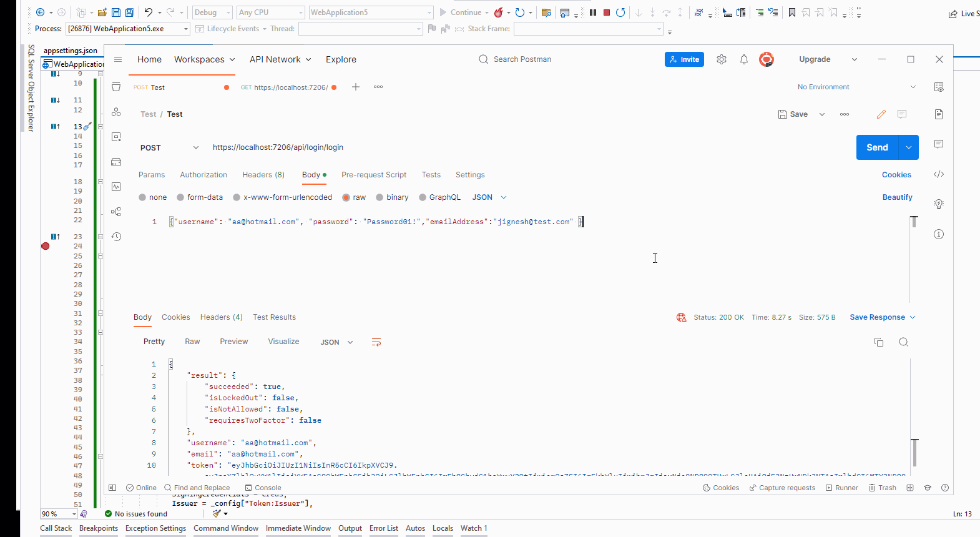Add a new request tab with plus icon
The width and height of the screenshot is (980, 537).
point(356,87)
